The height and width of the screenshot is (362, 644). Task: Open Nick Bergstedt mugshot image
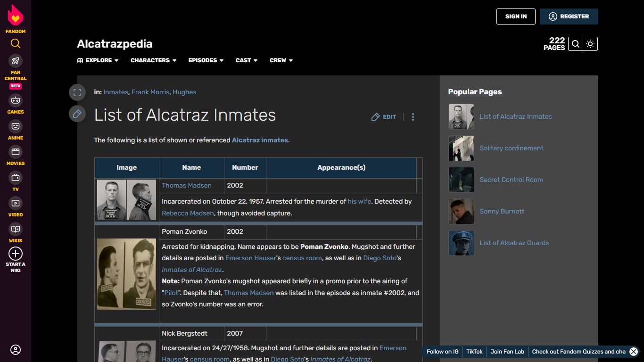(126, 352)
